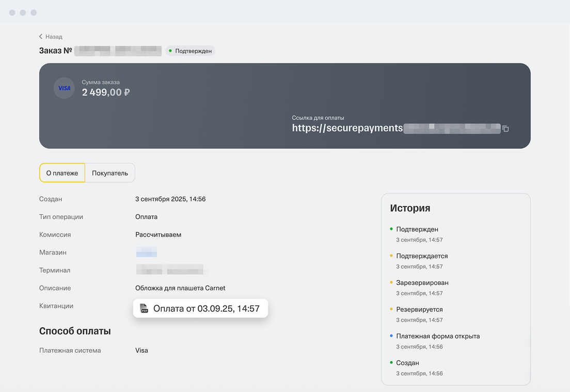
Task: Switch to the О платеже tab
Action: coord(62,173)
